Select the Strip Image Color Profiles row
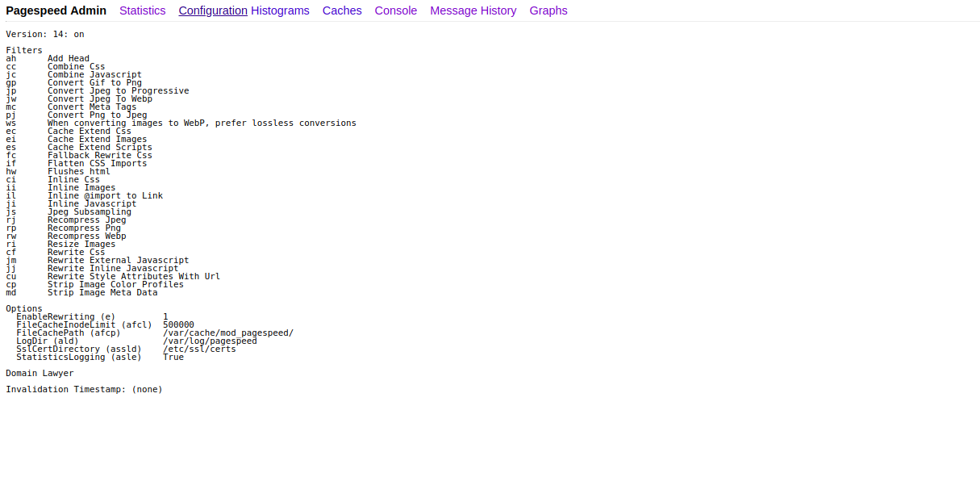Image resolution: width=980 pixels, height=498 pixels. 95,284
